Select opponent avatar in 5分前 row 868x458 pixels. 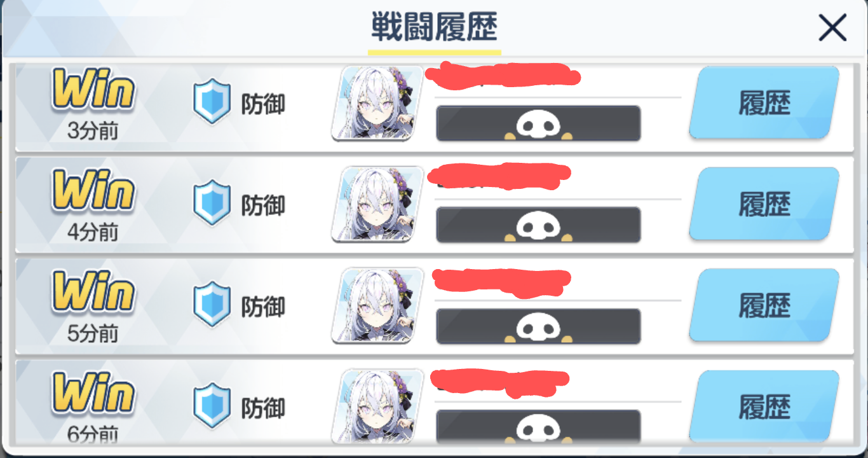point(377,306)
